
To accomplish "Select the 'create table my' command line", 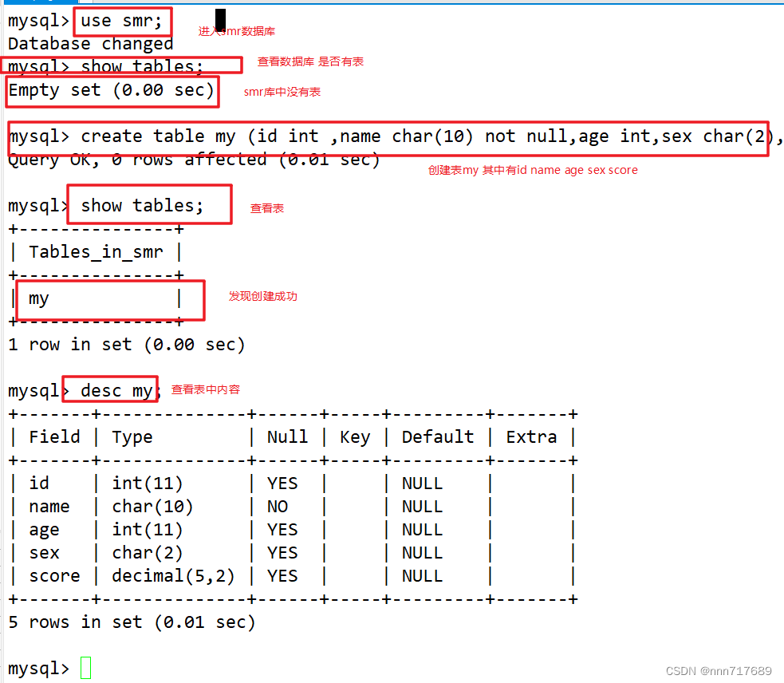I will click(x=395, y=136).
